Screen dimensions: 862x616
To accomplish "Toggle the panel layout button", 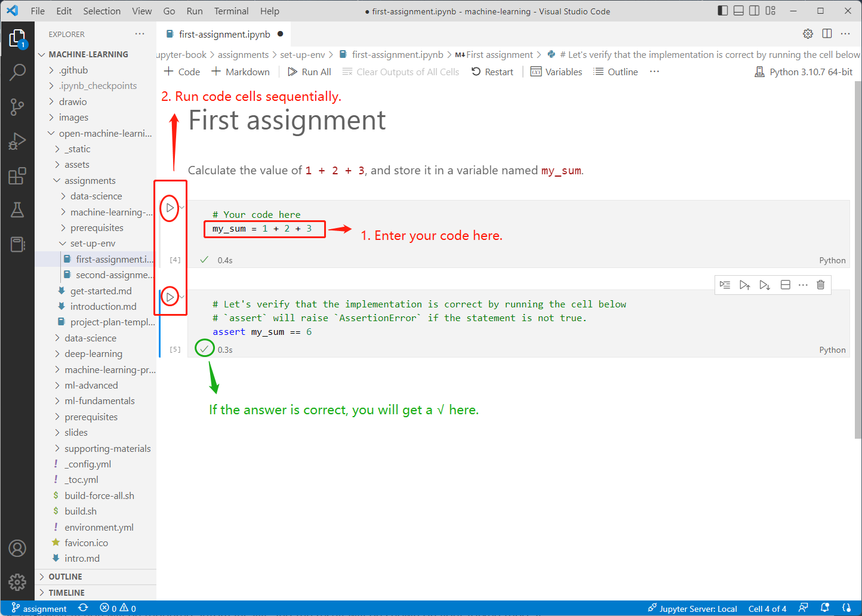I will [x=738, y=11].
